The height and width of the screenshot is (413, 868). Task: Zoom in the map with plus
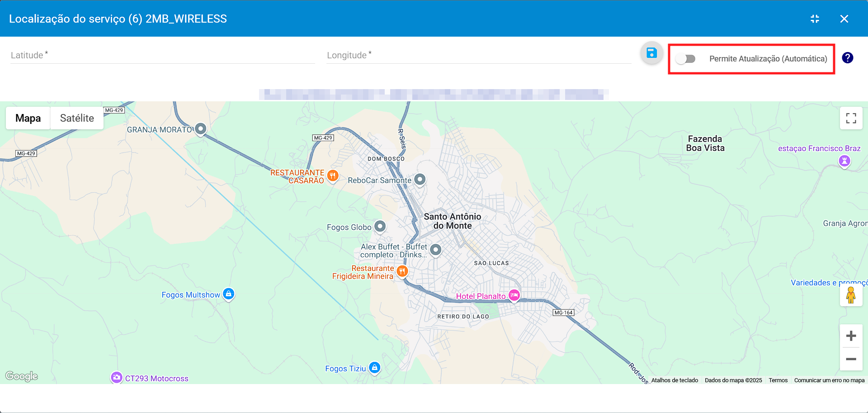pyautogui.click(x=851, y=336)
